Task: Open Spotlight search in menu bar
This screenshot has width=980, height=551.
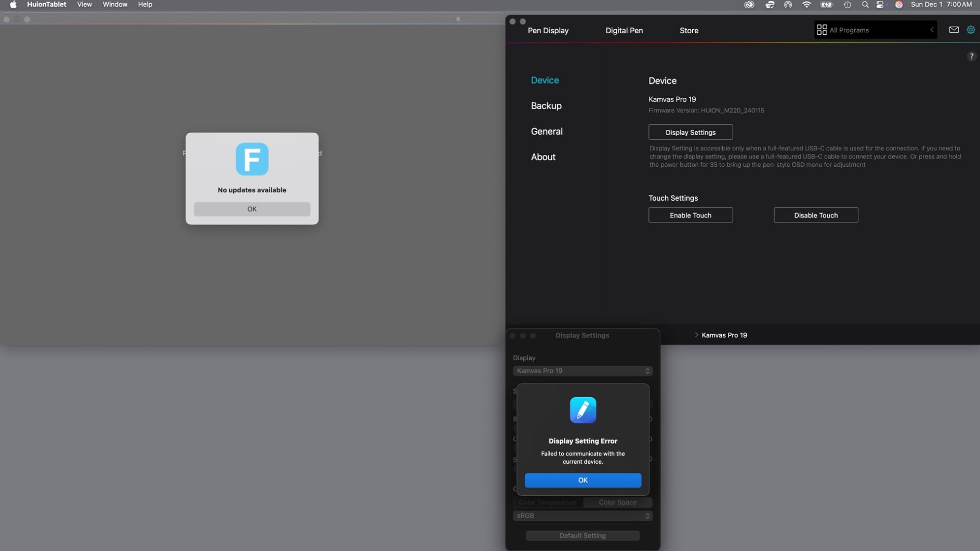Action: coord(865,5)
